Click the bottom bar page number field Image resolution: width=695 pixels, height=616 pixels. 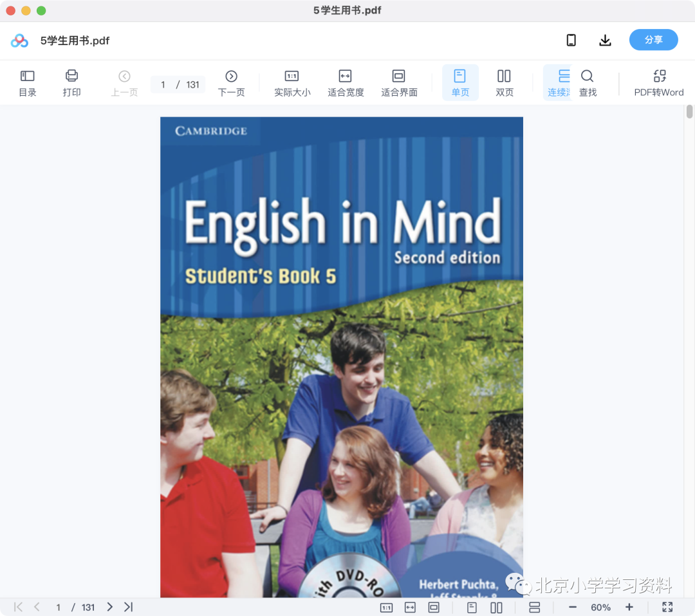click(x=58, y=608)
